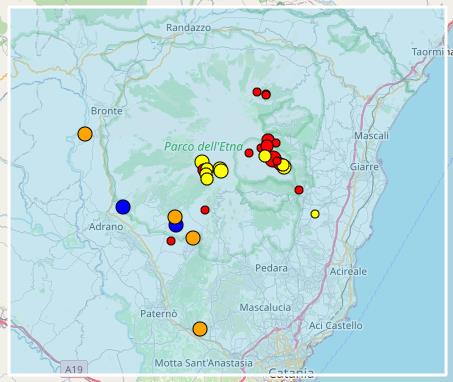This screenshot has height=382, width=453.
Task: Click the right red marker of northern pair
Action: click(266, 95)
